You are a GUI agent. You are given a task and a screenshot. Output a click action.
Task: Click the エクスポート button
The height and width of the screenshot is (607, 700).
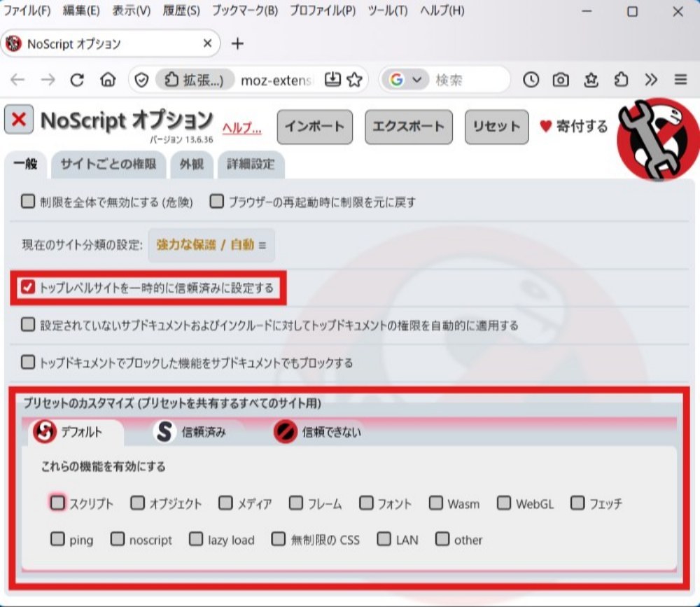(x=409, y=127)
